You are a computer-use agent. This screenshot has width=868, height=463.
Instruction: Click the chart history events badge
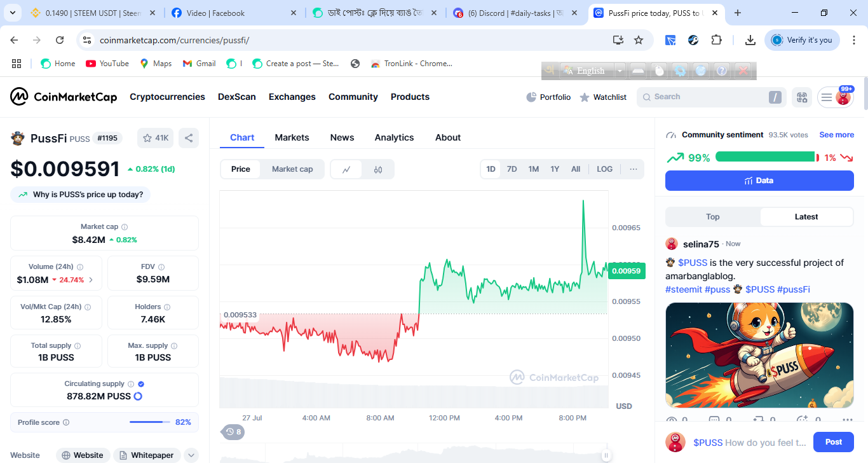233,432
